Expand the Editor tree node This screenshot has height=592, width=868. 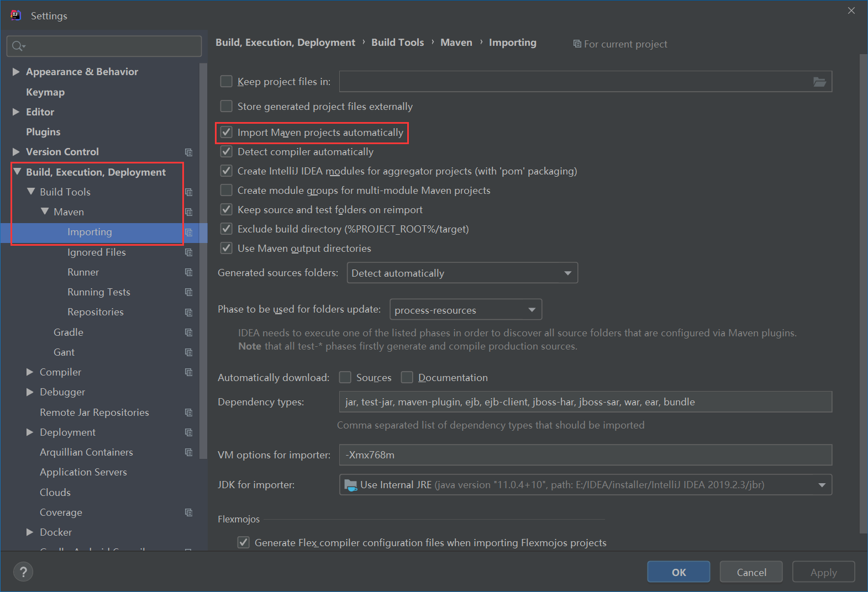[16, 112]
